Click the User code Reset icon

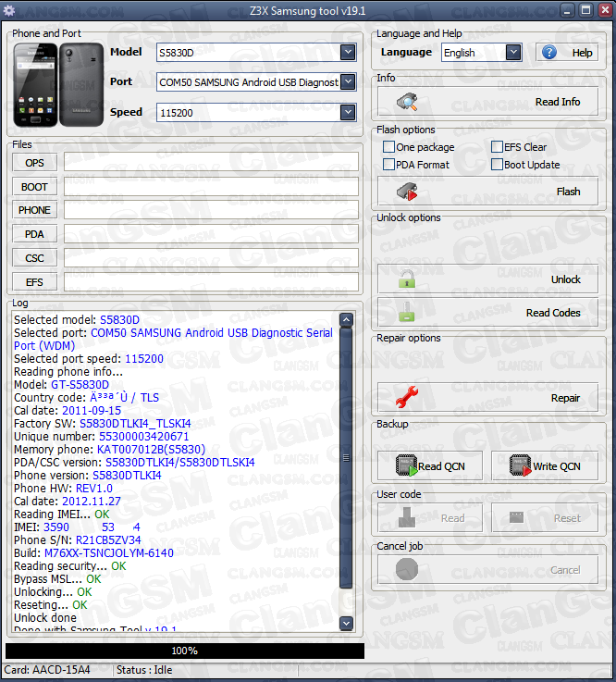pos(516,517)
